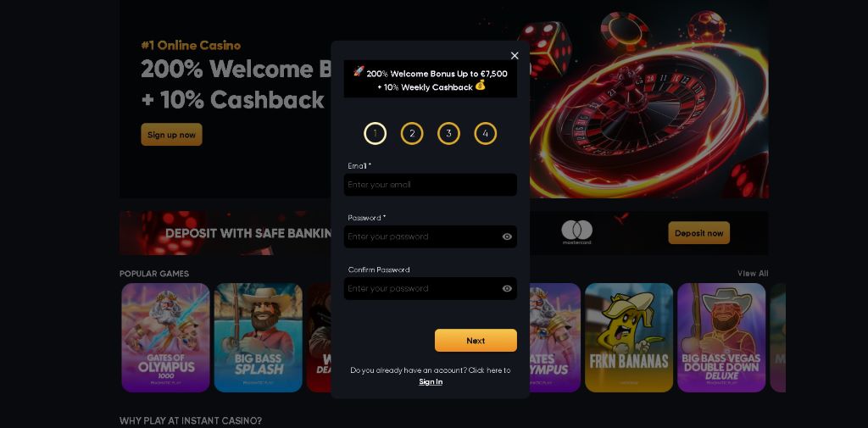The width and height of the screenshot is (868, 428).
Task: Click the Sign up now button
Action: click(x=171, y=135)
